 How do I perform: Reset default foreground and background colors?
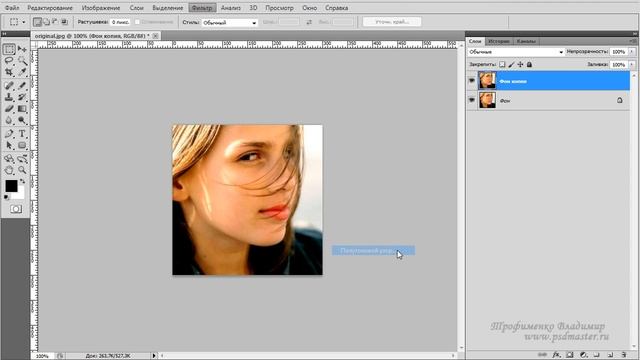click(x=7, y=198)
